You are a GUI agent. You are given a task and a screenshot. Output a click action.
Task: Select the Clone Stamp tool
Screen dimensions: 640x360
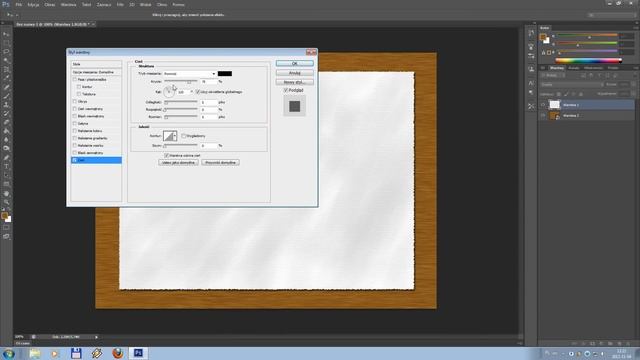click(6, 104)
